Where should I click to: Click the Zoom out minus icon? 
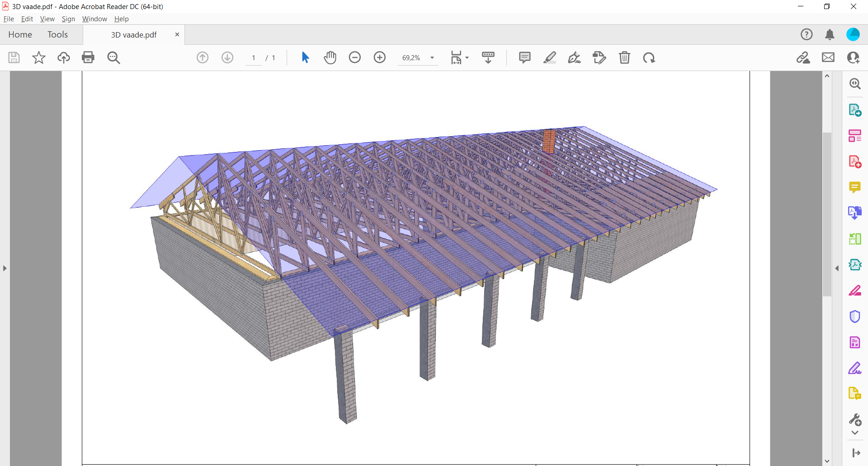[355, 57]
